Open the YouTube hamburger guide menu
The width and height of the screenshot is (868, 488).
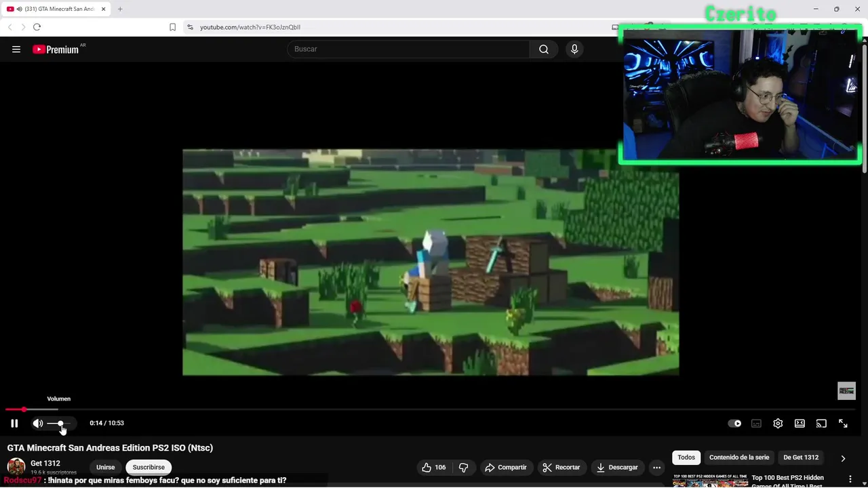click(16, 49)
